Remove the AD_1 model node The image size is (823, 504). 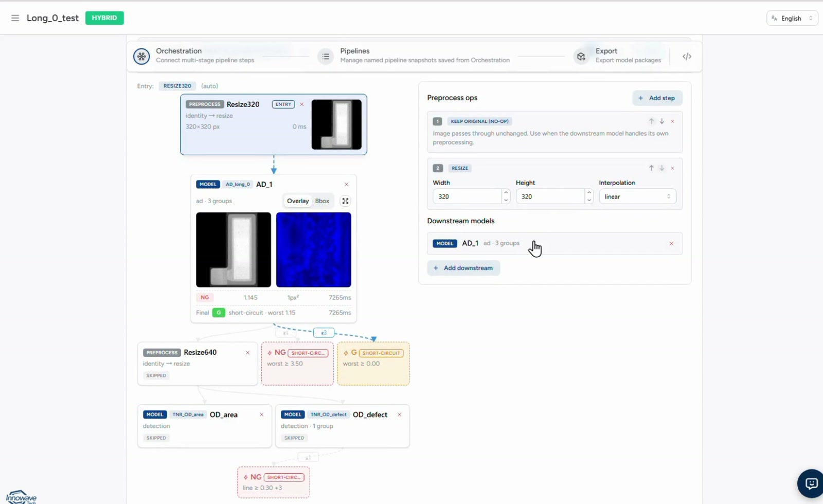[346, 184]
